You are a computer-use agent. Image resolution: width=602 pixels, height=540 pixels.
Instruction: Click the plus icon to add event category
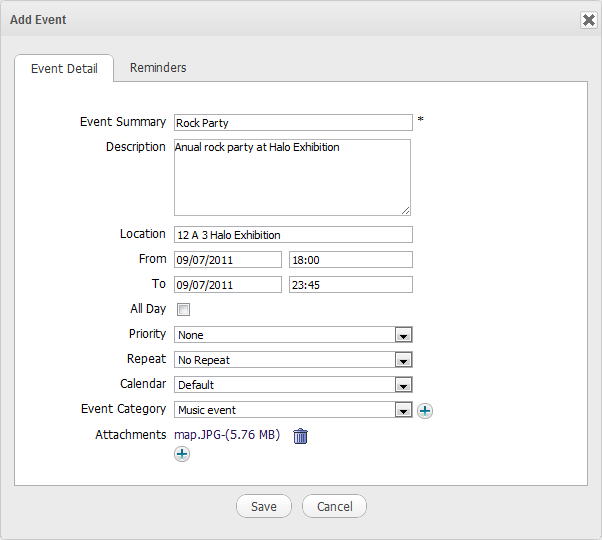point(425,410)
